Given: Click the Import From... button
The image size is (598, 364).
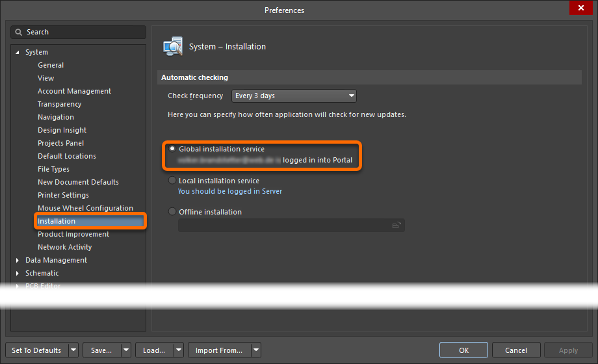Looking at the screenshot, I should click(x=220, y=350).
